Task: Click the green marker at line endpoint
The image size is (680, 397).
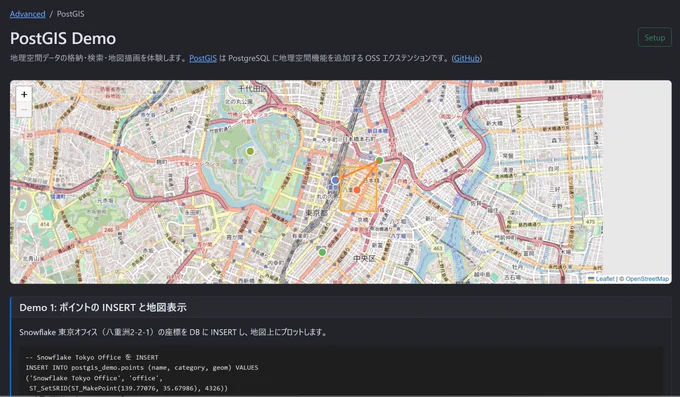Action: tap(379, 161)
